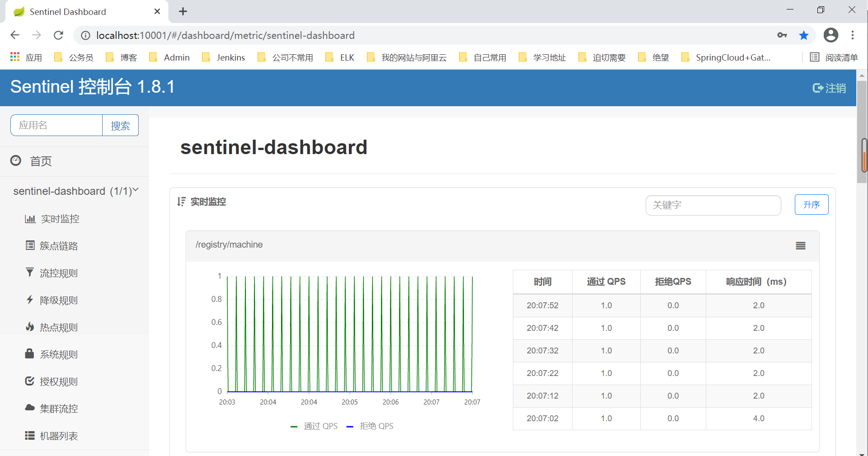
Task: Click the 热点规则 flame icon
Action: (x=30, y=326)
